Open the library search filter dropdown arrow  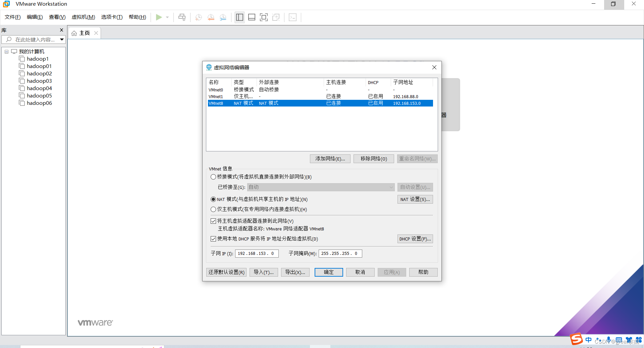point(62,40)
